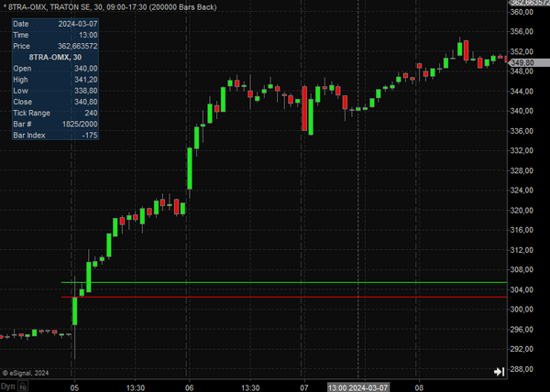Click the scroll-to-latest-bar arrow icon

(499, 372)
